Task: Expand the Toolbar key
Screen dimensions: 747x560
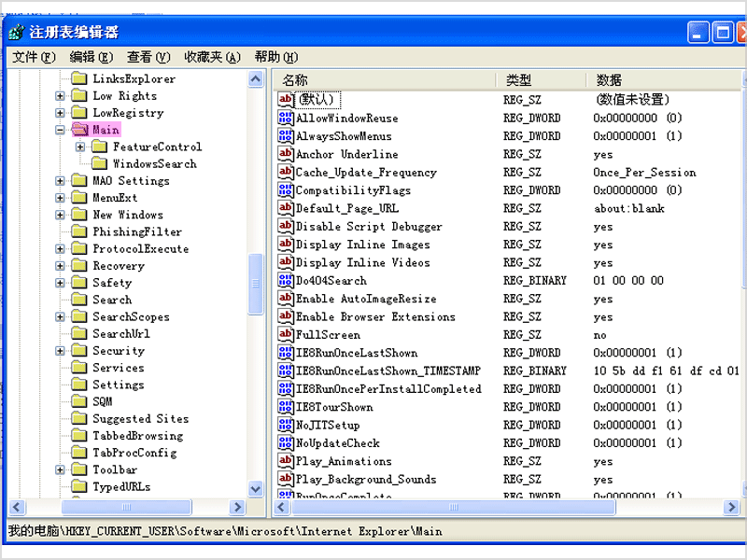Action: [x=60, y=470]
